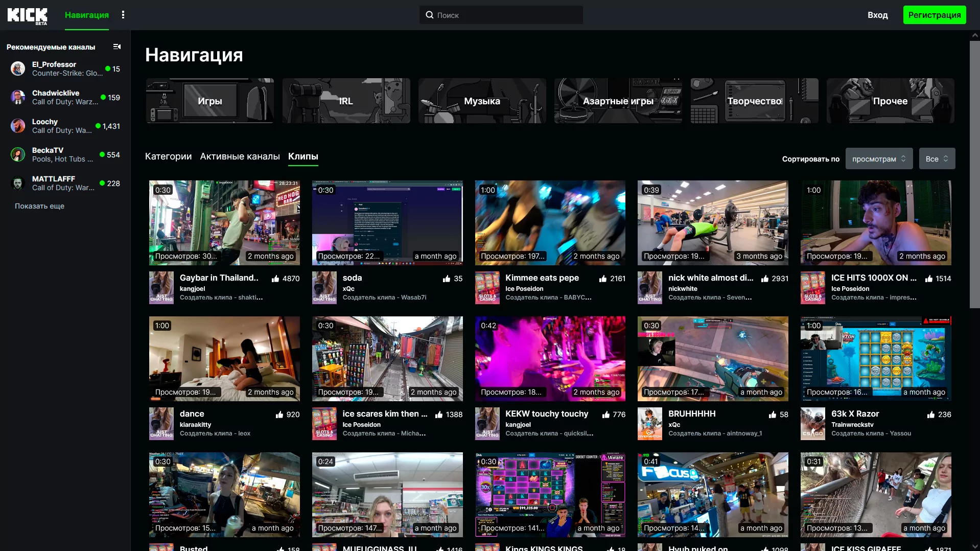Like the Gaybar in Thailand clip
The image size is (980, 551).
coord(275,279)
